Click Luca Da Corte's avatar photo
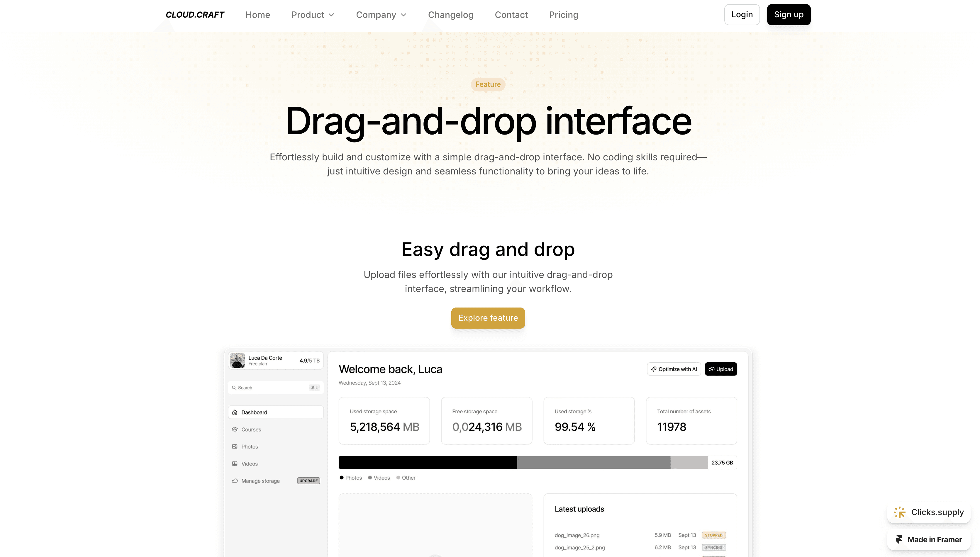The height and width of the screenshot is (557, 980). (237, 360)
